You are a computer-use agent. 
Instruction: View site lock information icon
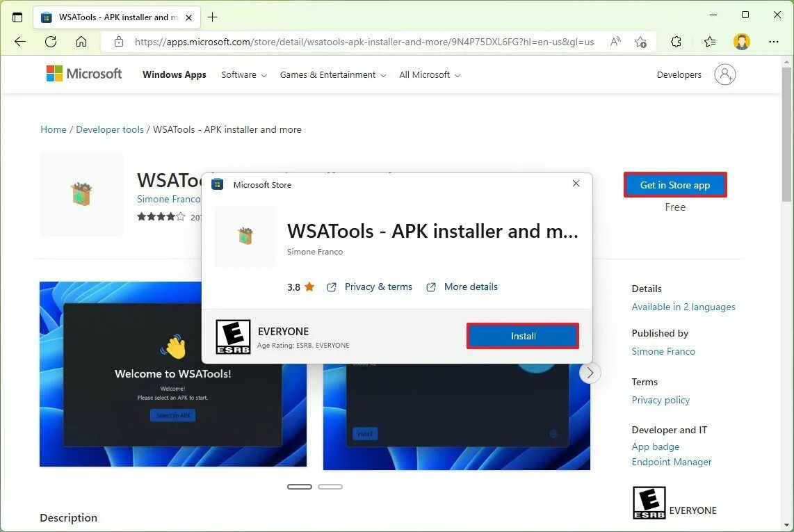pyautogui.click(x=118, y=42)
